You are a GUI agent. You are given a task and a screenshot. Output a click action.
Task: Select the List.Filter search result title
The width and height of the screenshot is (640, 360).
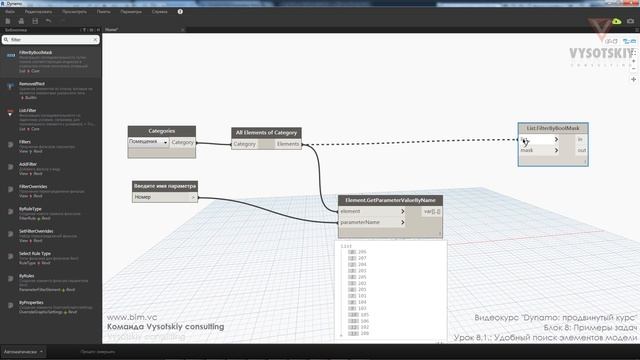tap(27, 111)
